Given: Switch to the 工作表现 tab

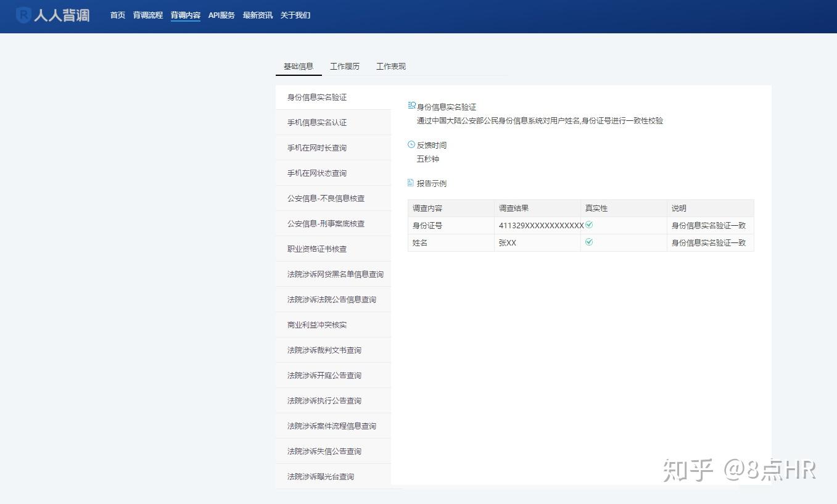Looking at the screenshot, I should pyautogui.click(x=391, y=66).
